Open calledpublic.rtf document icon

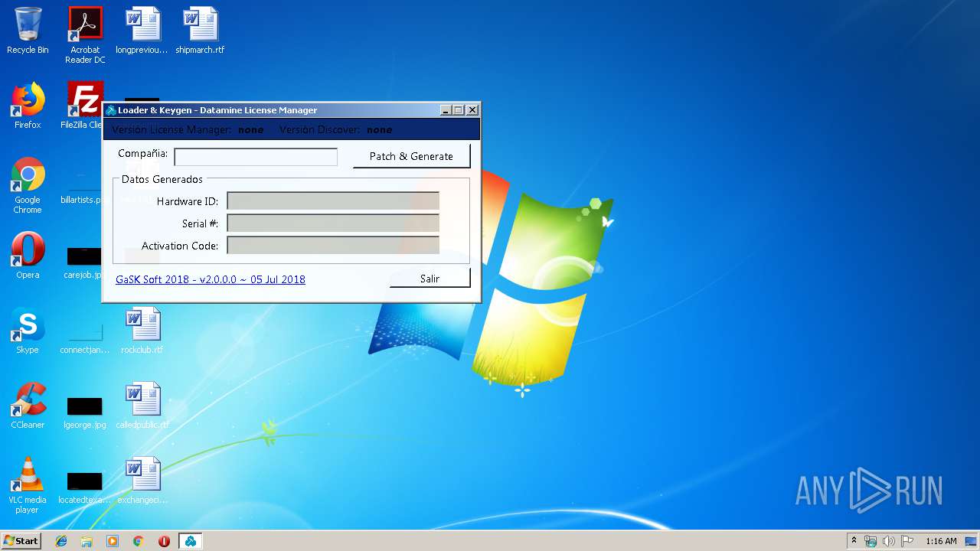(x=142, y=406)
